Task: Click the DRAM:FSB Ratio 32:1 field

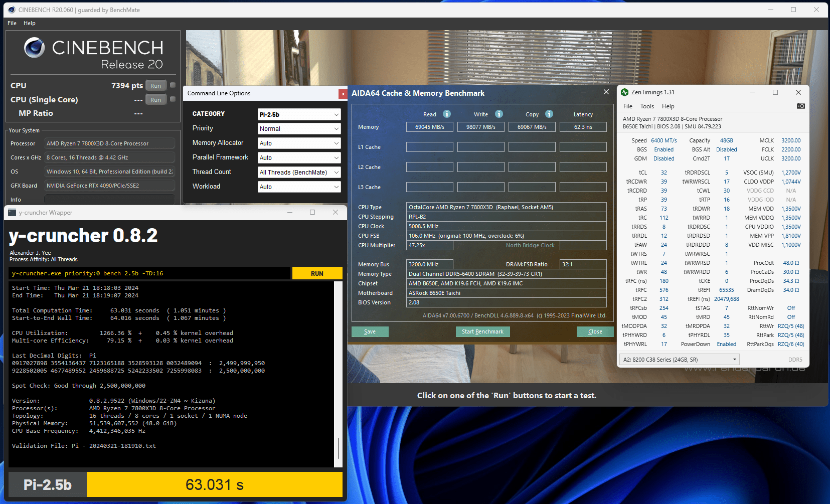Action: (583, 264)
